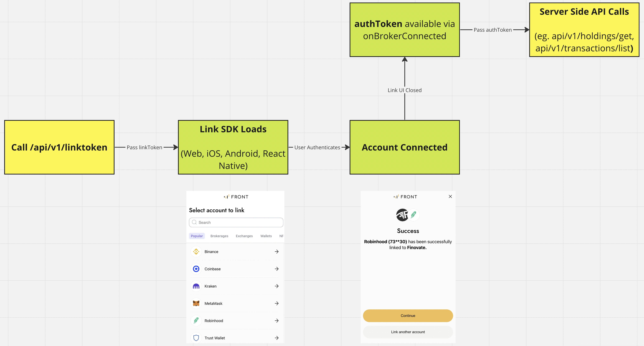This screenshot has height=346, width=644.
Task: Click the Robinhood feather icon in list
Action: tap(196, 320)
